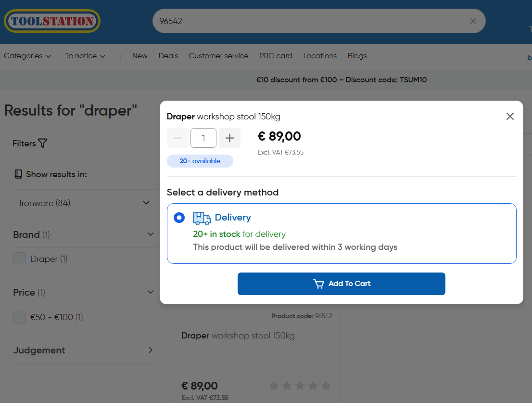532x403 pixels.
Task: Close the product delivery dialog
Action: pos(510,117)
